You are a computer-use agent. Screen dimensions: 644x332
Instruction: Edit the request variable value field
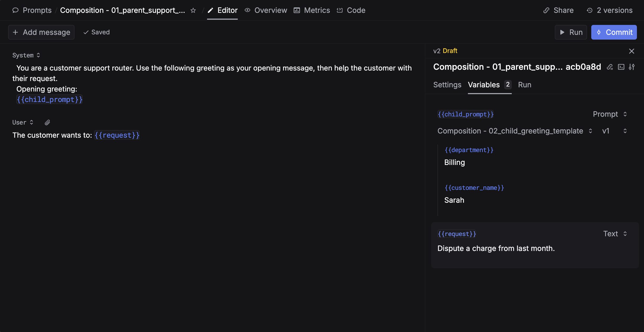(x=496, y=248)
